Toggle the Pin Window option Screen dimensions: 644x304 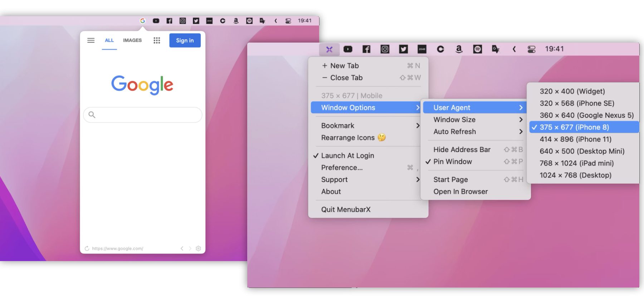(x=452, y=162)
